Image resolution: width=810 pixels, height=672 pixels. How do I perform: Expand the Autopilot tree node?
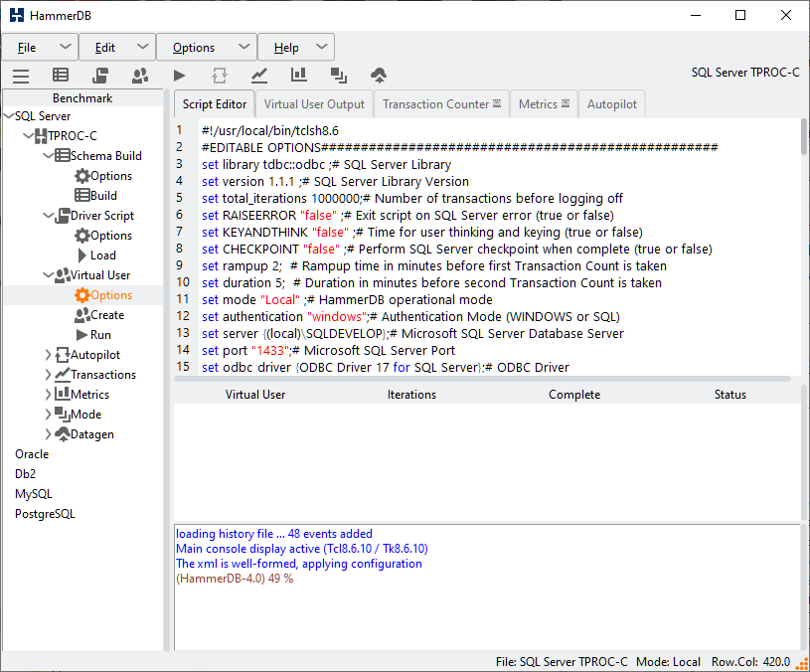point(48,354)
